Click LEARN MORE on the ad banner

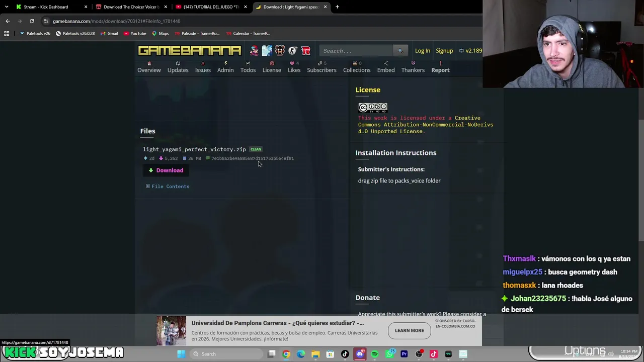[410, 330]
